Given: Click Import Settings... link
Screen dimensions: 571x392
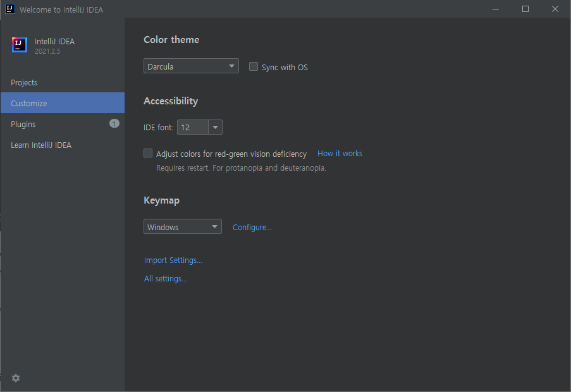Looking at the screenshot, I should tap(173, 260).
